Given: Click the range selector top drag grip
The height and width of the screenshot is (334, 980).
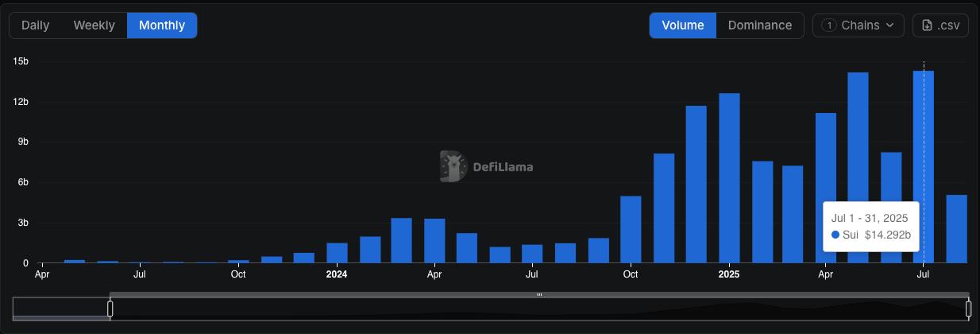Looking at the screenshot, I should pos(539,295).
